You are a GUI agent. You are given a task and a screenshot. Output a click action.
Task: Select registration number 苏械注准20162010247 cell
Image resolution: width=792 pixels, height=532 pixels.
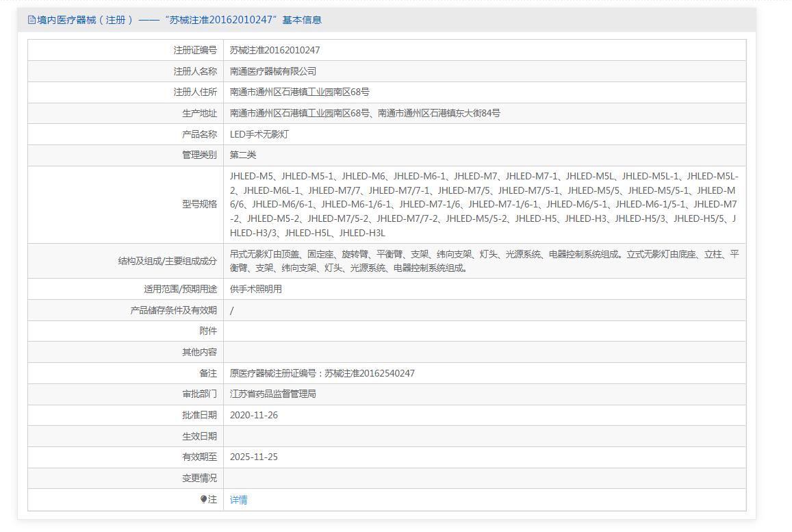click(274, 50)
